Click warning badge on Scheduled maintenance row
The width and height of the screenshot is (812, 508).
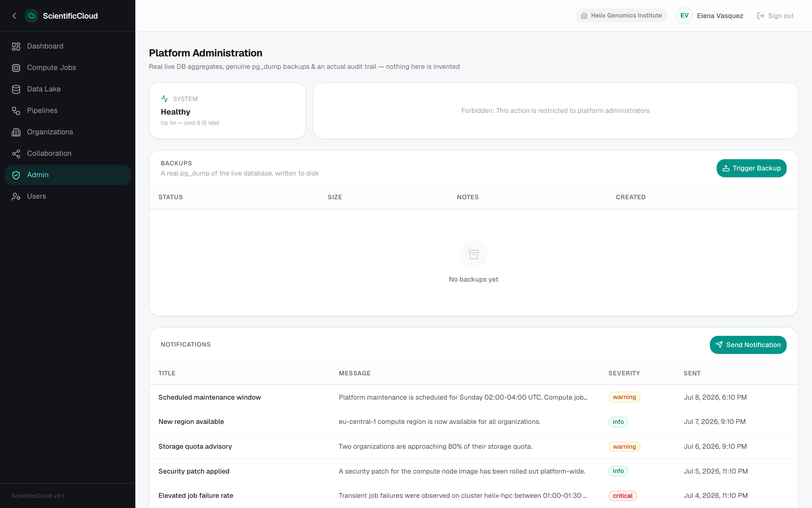coord(624,397)
